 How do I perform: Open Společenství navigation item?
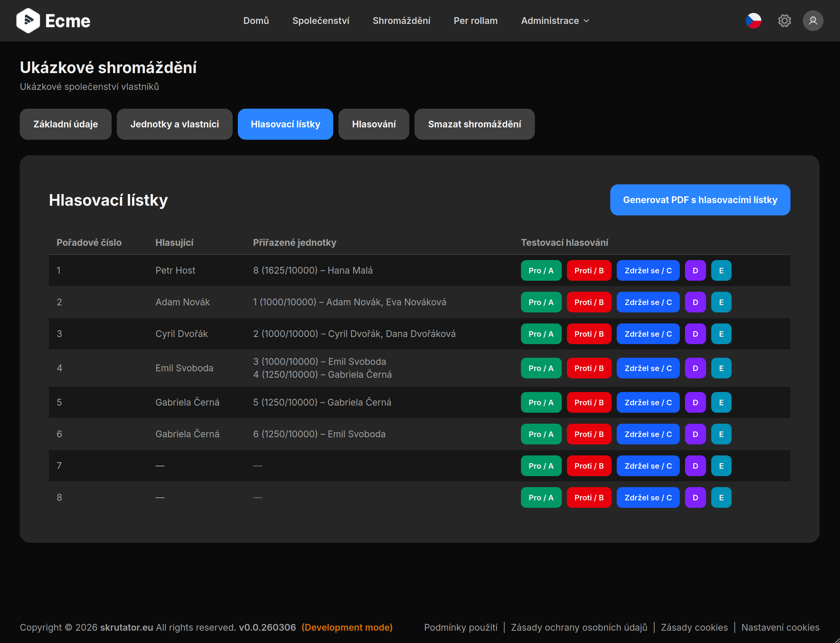[x=321, y=21]
